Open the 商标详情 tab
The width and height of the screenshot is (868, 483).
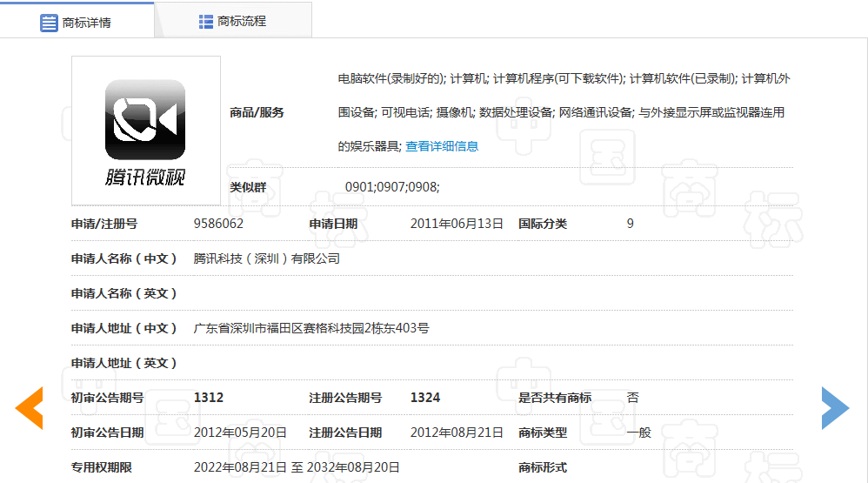pyautogui.click(x=77, y=22)
